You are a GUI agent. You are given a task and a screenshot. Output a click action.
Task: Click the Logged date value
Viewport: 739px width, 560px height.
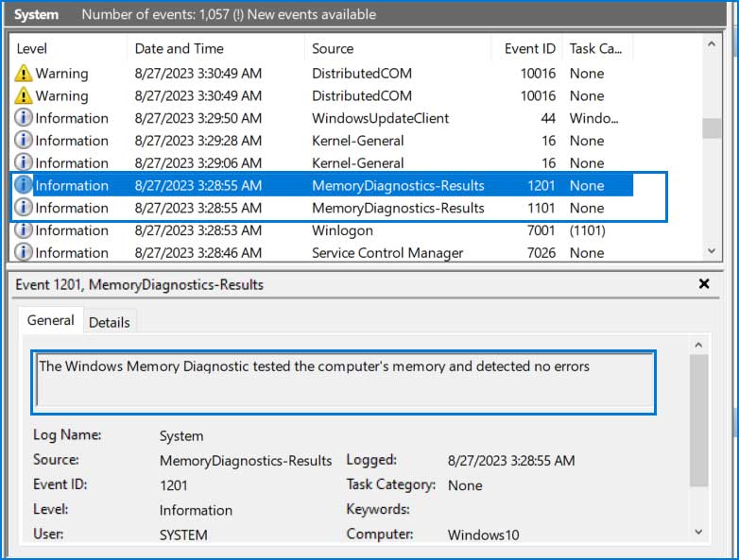click(x=511, y=461)
